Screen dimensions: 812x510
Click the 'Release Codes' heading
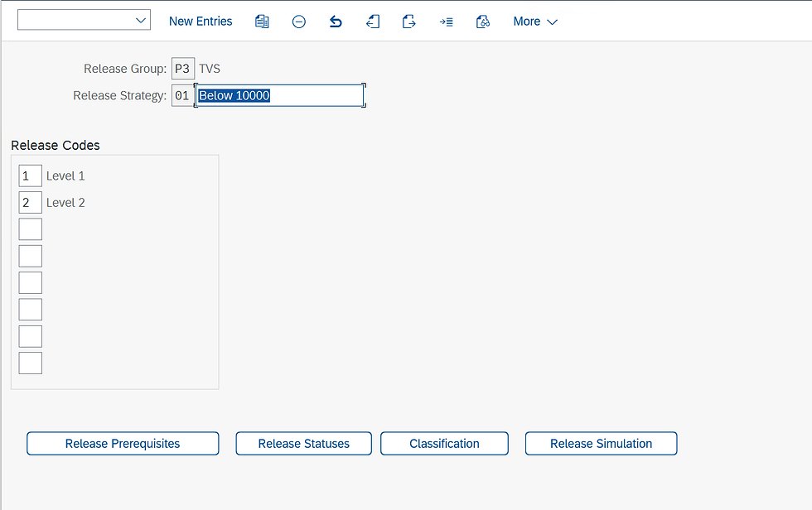[x=56, y=146]
